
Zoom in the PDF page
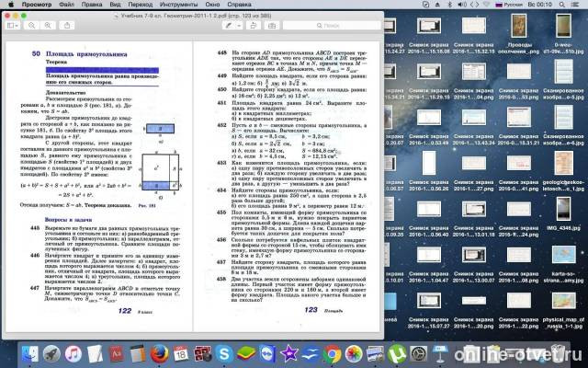48,26
